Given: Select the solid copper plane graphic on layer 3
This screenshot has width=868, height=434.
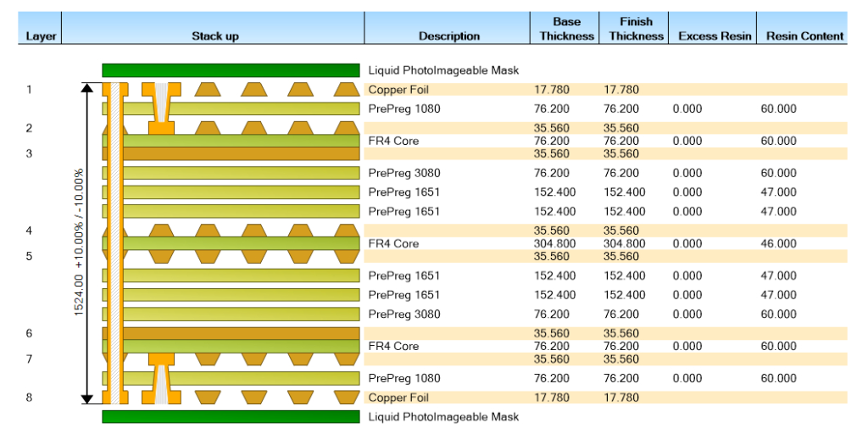Looking at the screenshot, I should [x=242, y=154].
